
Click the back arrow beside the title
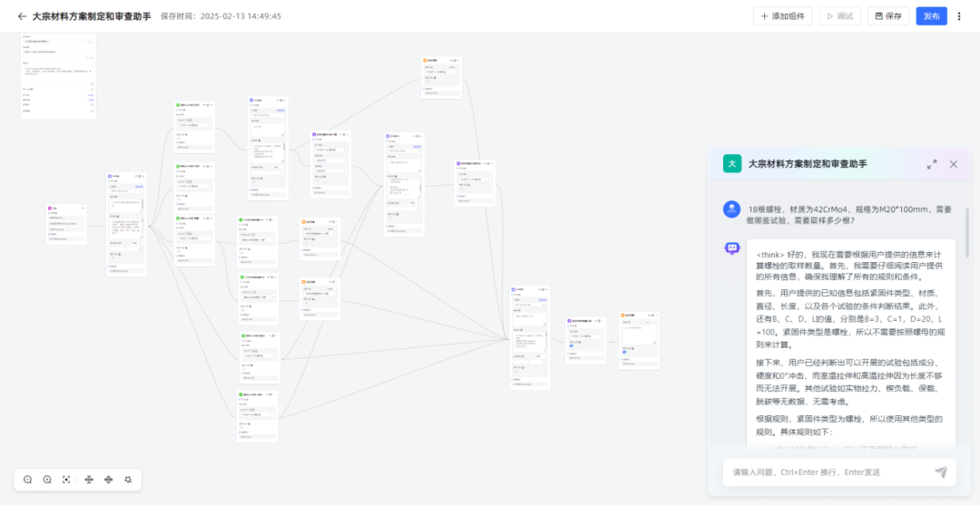(x=22, y=16)
